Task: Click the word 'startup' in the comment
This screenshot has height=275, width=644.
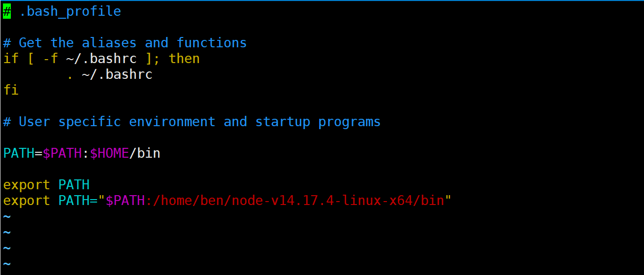Action: click(283, 122)
